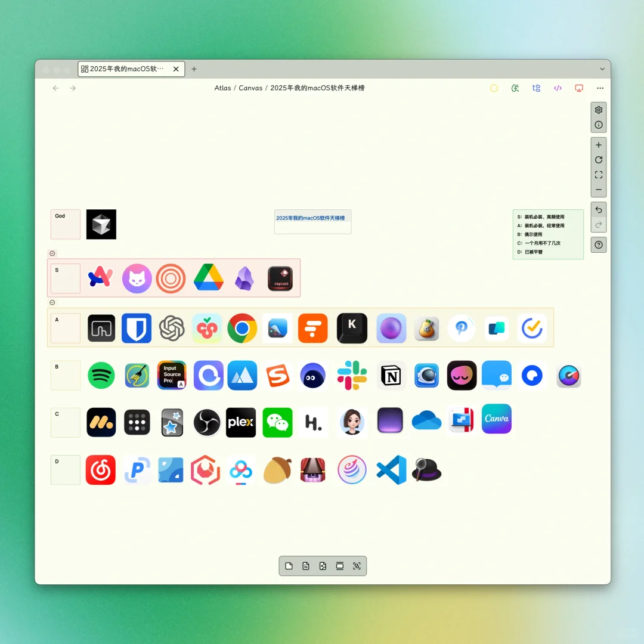
Task: Show canvas help info icon
Action: pos(599,125)
